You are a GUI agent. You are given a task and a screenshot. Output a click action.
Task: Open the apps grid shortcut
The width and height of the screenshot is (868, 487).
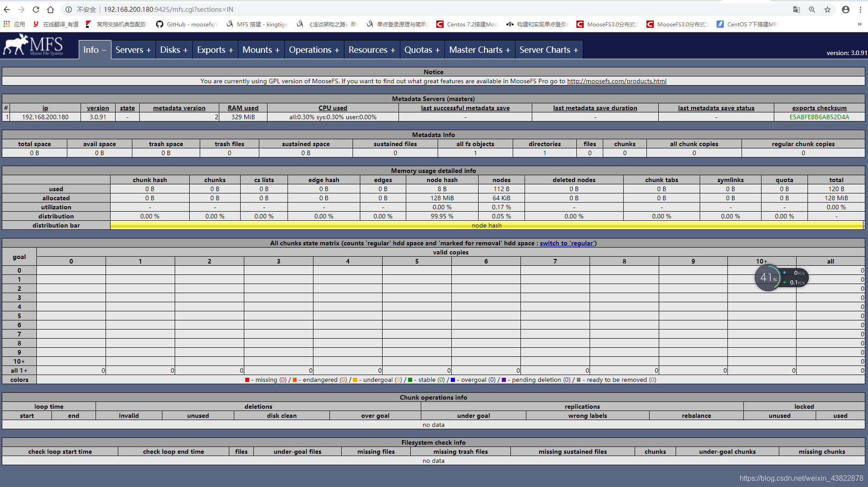point(14,24)
